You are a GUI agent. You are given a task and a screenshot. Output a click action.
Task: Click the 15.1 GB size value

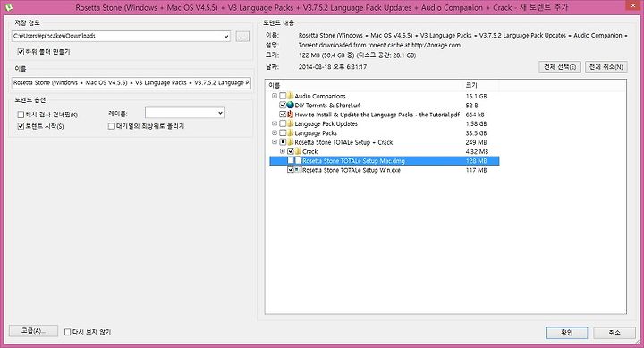[x=476, y=96]
